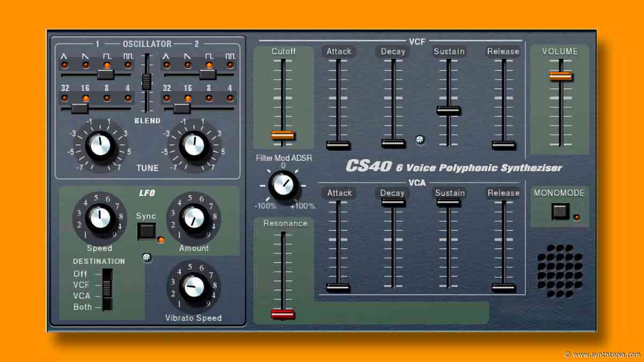Screen dimensions: 644x362
Task: Click the screw icon below Sync button
Action: point(147,258)
